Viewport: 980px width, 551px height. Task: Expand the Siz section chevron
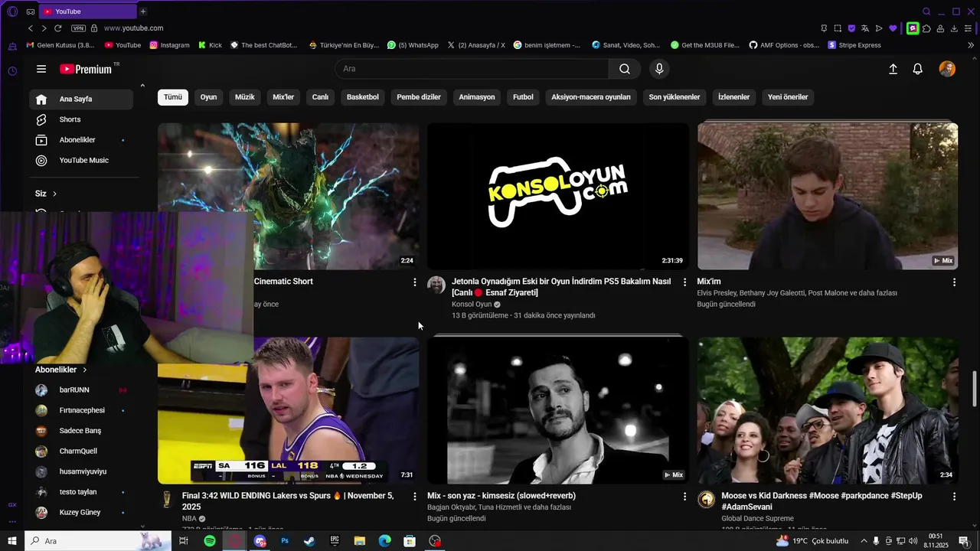tap(54, 194)
